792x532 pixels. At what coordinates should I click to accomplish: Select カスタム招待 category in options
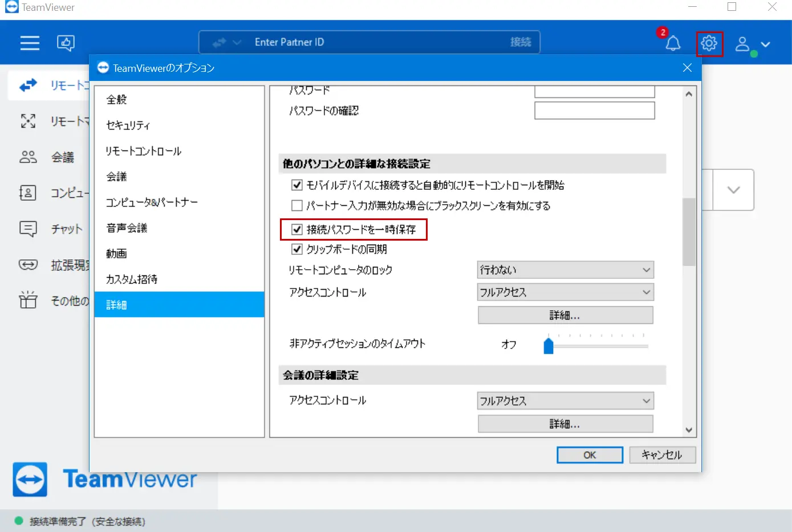pyautogui.click(x=179, y=279)
